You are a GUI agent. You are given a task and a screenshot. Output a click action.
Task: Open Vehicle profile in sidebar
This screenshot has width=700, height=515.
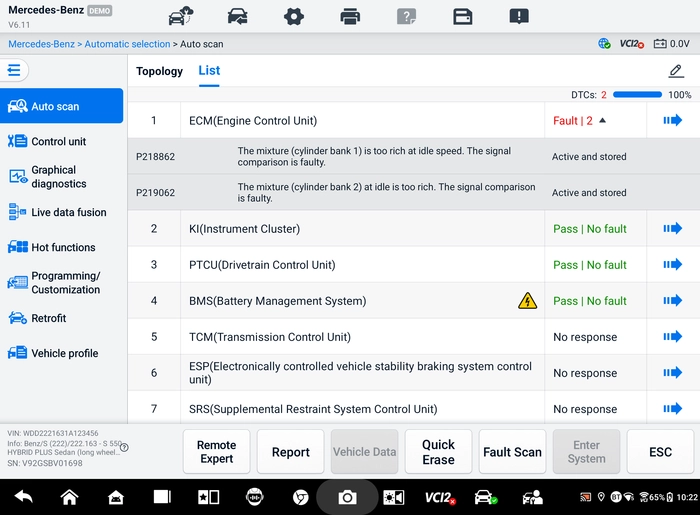pyautogui.click(x=62, y=353)
